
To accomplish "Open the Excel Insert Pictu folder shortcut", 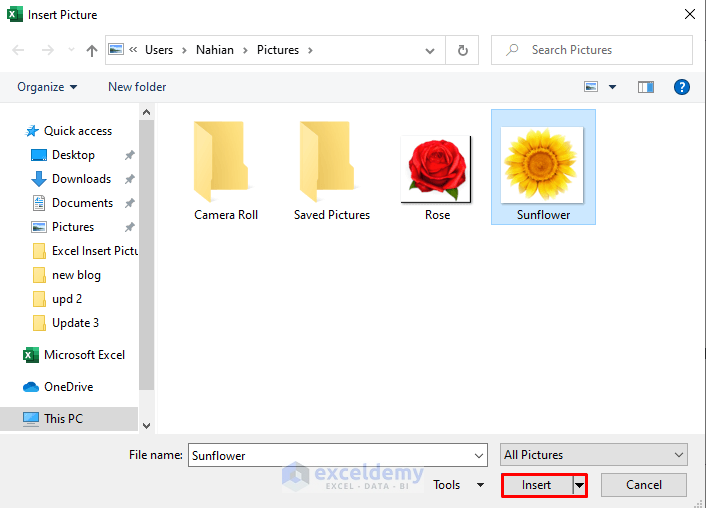I will pos(85,251).
